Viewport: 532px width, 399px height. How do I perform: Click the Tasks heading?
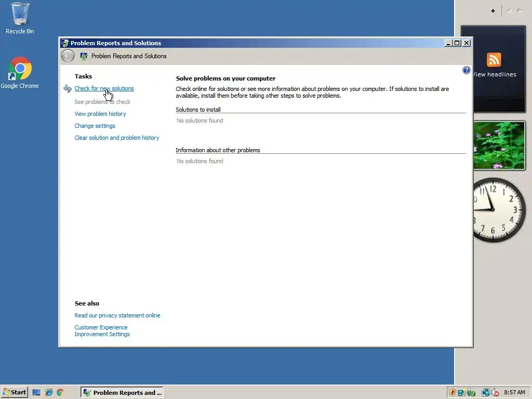tap(83, 76)
